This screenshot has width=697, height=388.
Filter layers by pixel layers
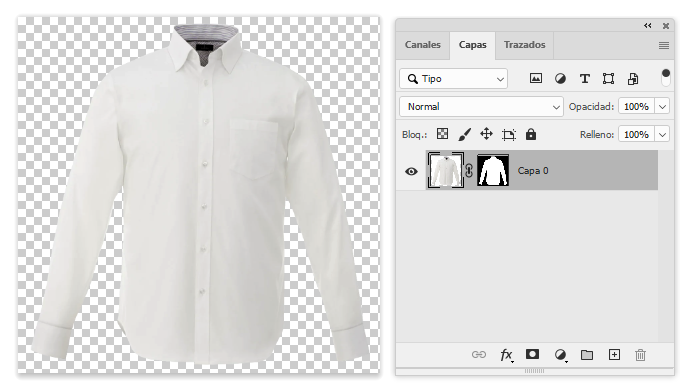[536, 79]
